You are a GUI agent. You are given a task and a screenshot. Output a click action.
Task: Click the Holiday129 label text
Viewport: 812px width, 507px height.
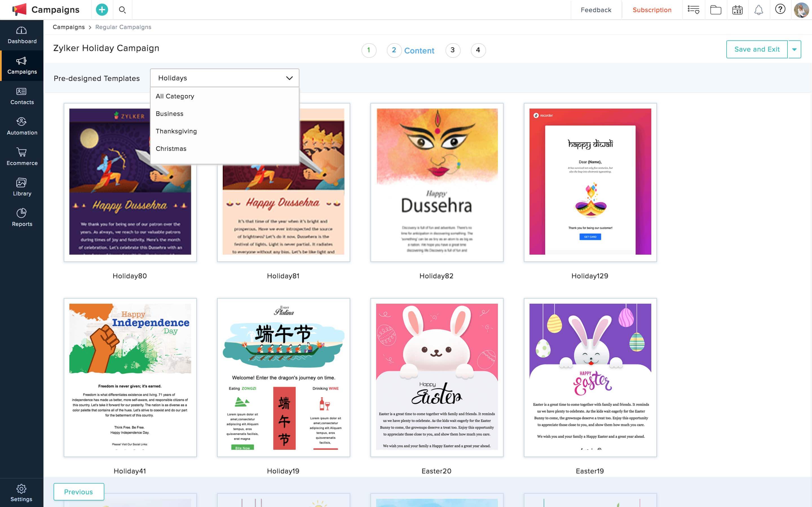(590, 276)
